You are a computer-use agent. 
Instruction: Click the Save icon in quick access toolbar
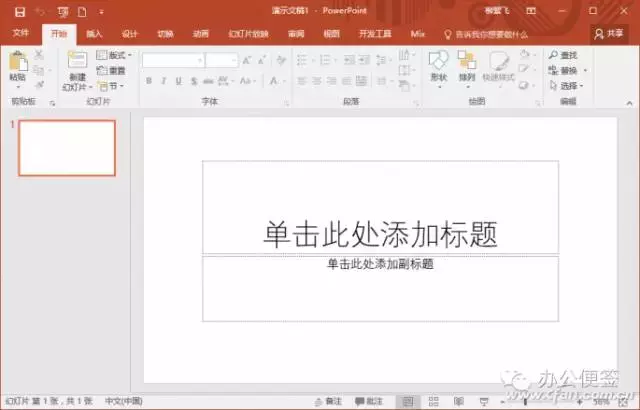pyautogui.click(x=20, y=12)
